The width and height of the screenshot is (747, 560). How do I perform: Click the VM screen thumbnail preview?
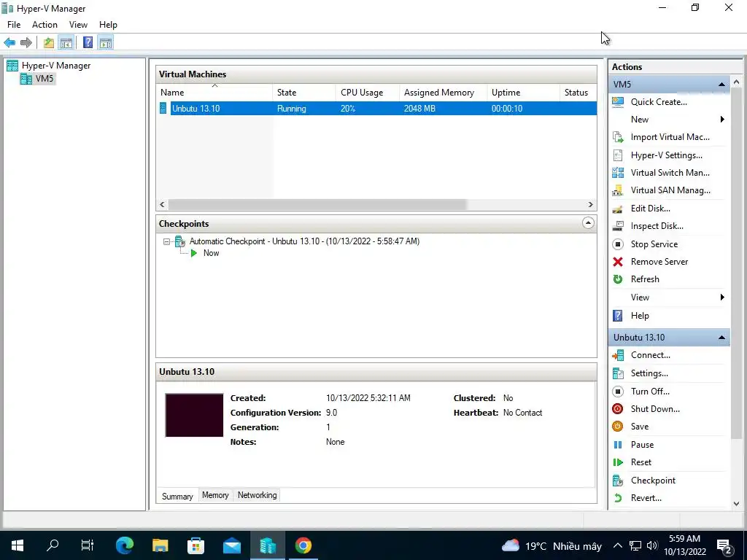194,415
